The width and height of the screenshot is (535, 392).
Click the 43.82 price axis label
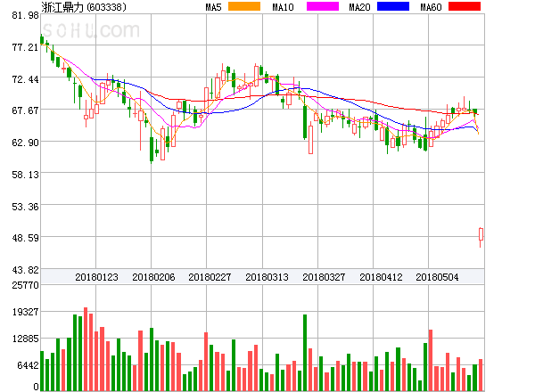click(25, 270)
